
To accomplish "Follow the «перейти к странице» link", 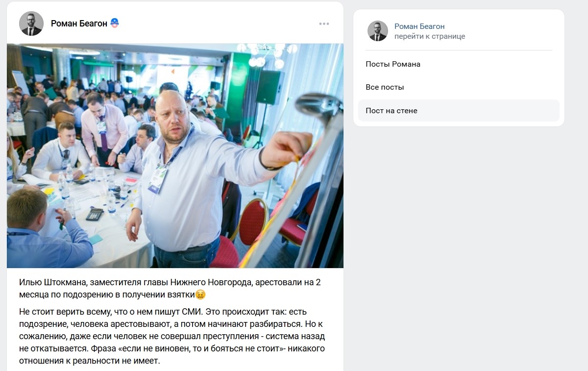I will pos(430,36).
